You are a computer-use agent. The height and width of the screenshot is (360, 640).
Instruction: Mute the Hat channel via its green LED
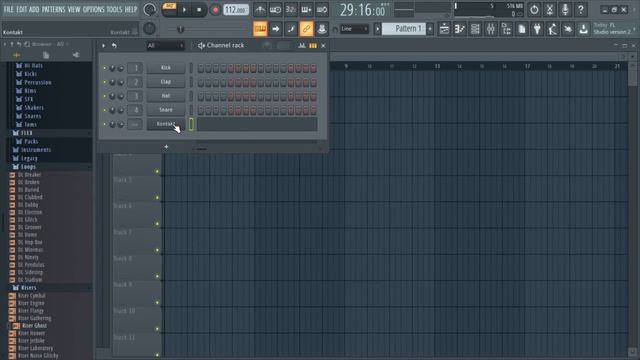tap(104, 96)
